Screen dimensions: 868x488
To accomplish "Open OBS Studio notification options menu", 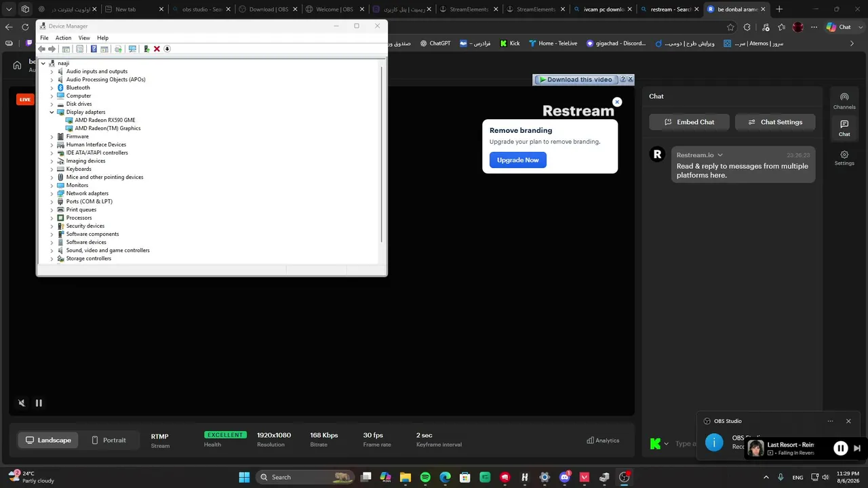I will (830, 421).
